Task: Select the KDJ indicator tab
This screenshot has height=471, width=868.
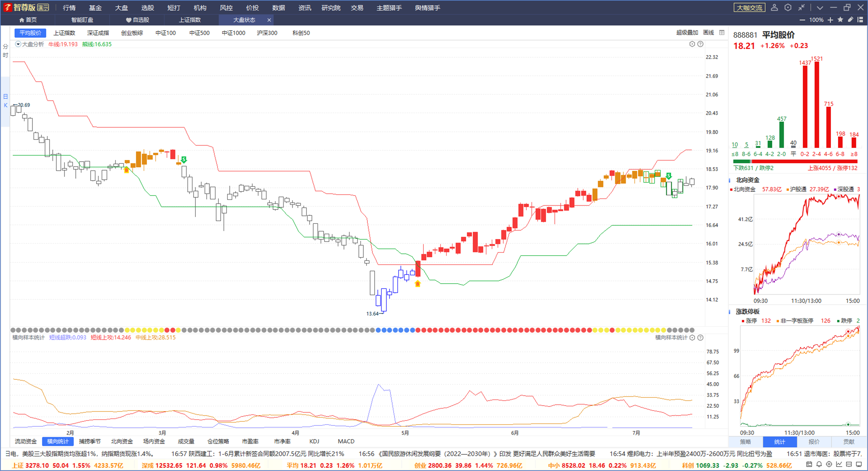Action: (x=314, y=441)
